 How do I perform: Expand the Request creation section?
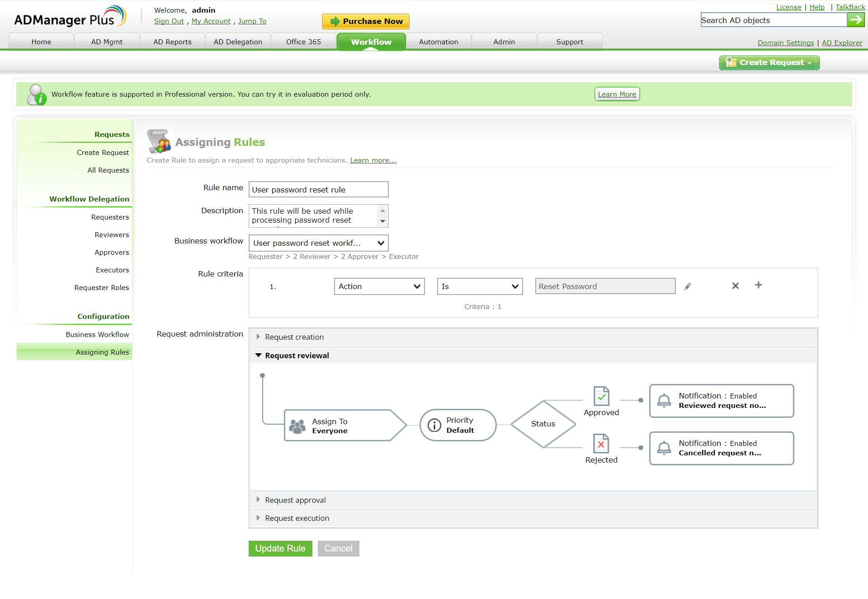(x=294, y=337)
